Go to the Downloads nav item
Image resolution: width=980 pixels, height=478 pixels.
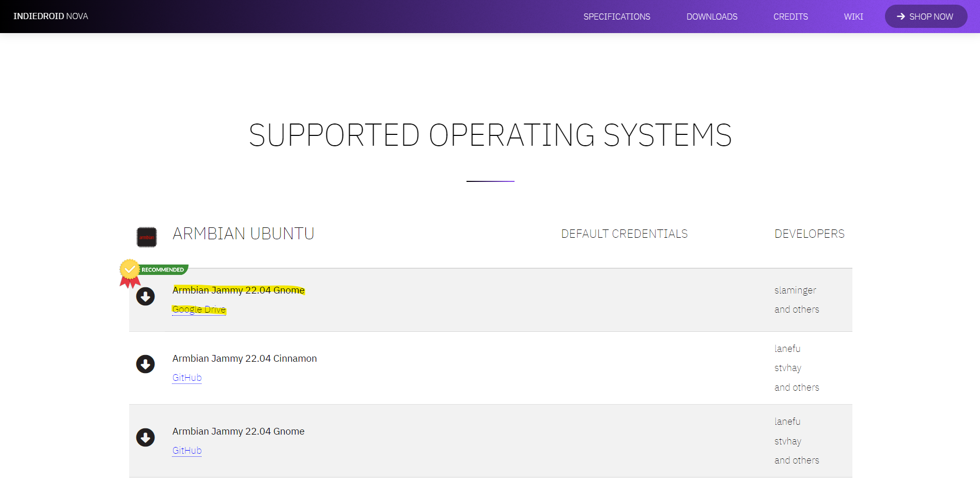coord(712,17)
